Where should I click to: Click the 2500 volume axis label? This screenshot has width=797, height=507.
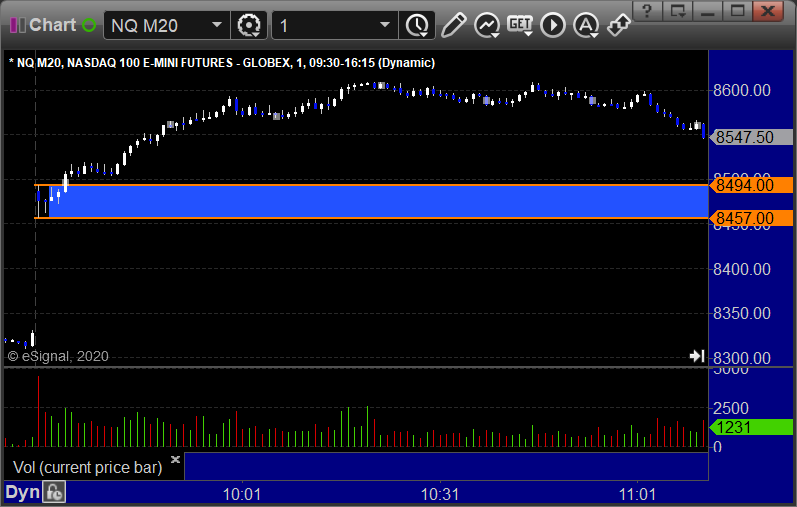point(731,408)
